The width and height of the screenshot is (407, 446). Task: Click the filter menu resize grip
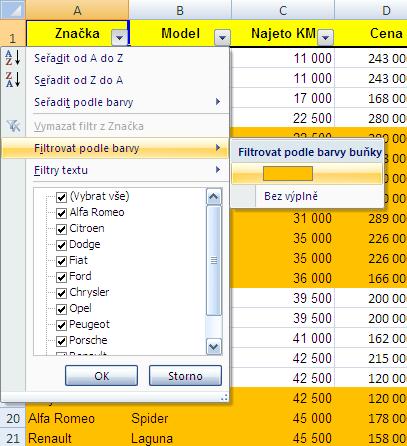(224, 397)
